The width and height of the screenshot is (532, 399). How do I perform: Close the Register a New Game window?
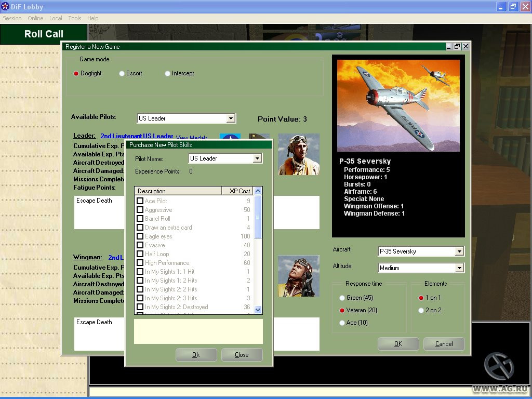pos(466,46)
